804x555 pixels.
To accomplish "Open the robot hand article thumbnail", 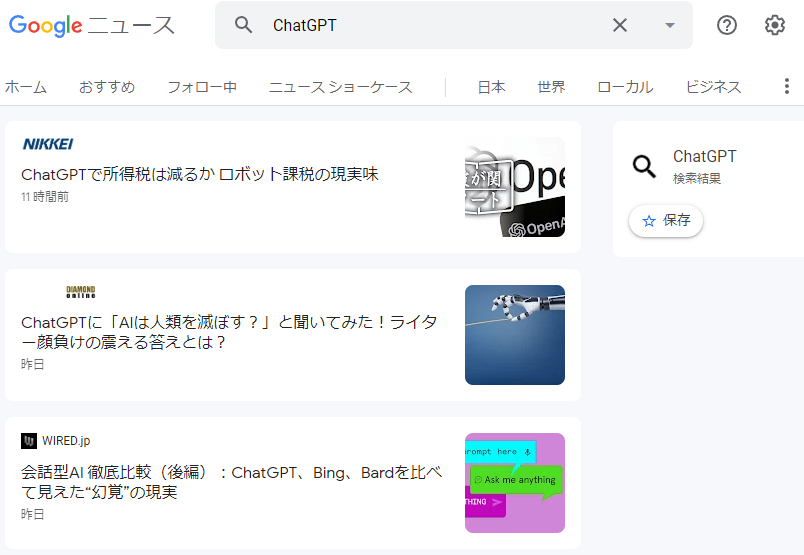I will click(515, 335).
